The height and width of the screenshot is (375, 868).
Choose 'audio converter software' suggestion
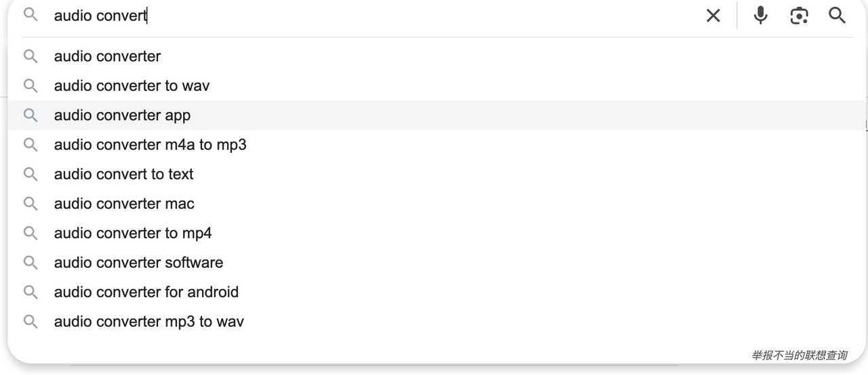[x=138, y=262]
